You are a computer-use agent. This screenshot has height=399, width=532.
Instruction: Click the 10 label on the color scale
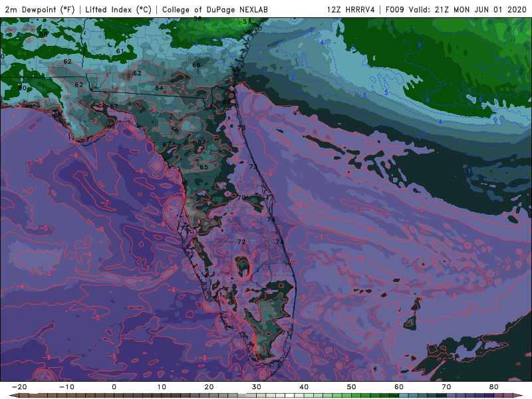click(x=162, y=387)
